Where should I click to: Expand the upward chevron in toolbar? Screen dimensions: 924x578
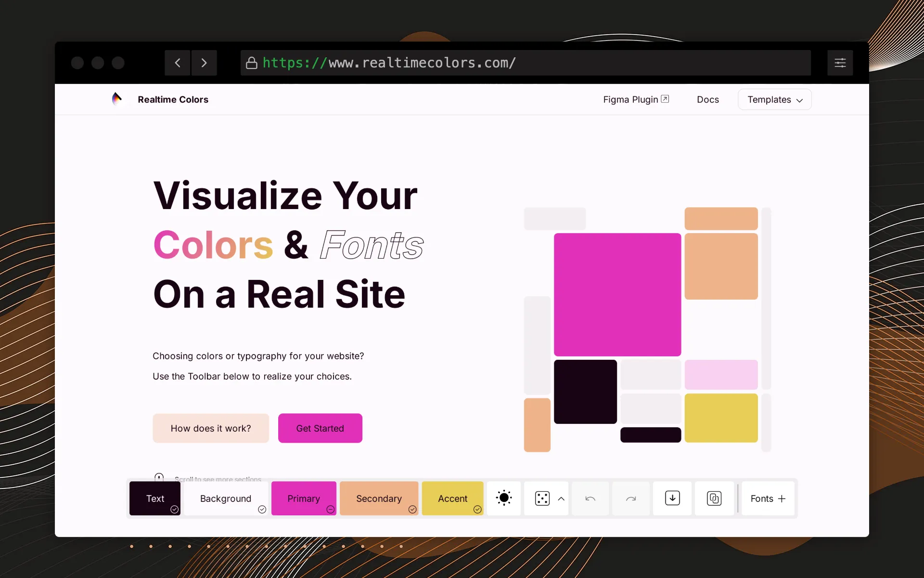click(x=561, y=499)
